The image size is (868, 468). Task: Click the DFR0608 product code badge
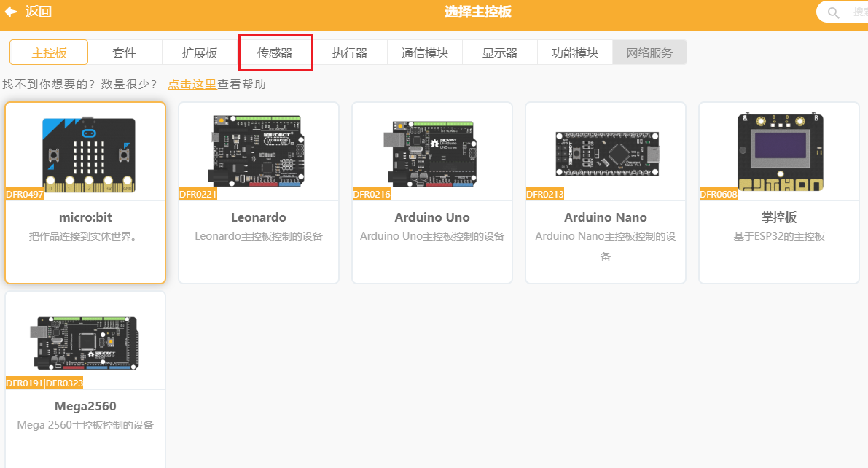pos(719,195)
